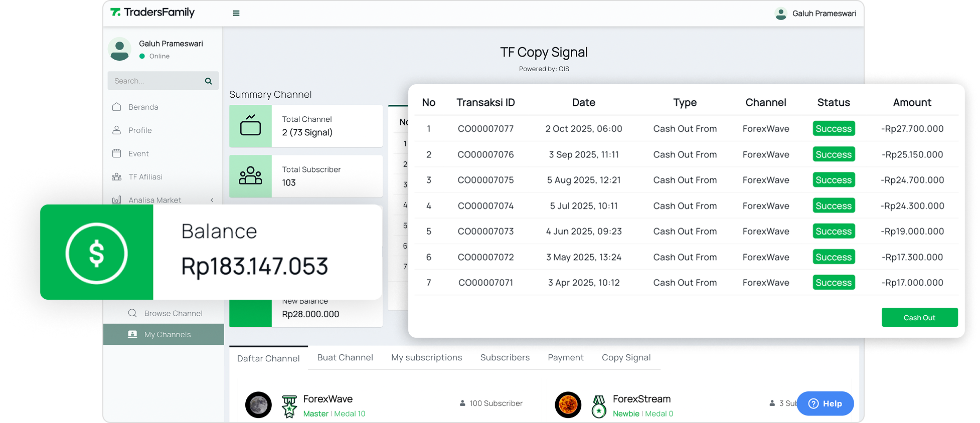980x423 pixels.
Task: Click the My Channels icon
Action: point(132,334)
